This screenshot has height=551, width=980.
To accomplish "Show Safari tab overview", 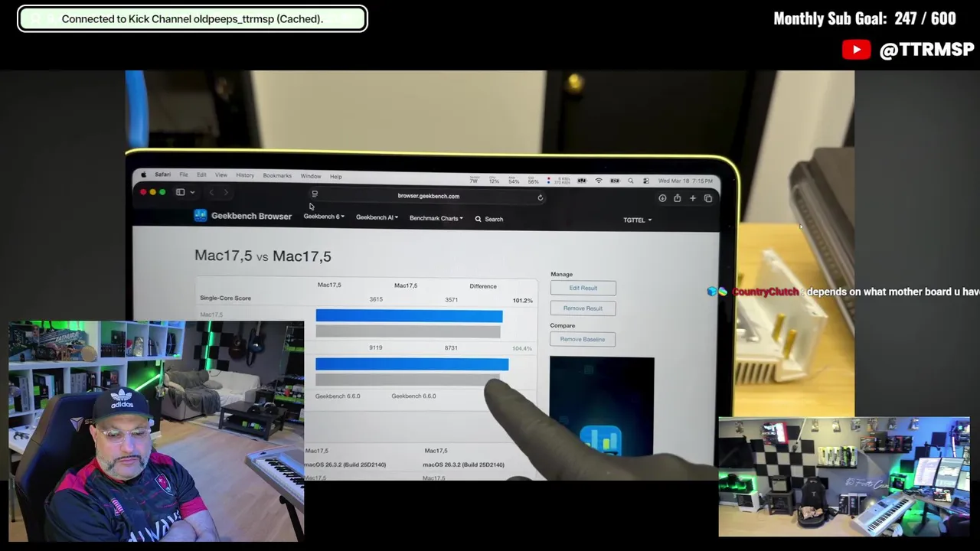I will coord(708,199).
